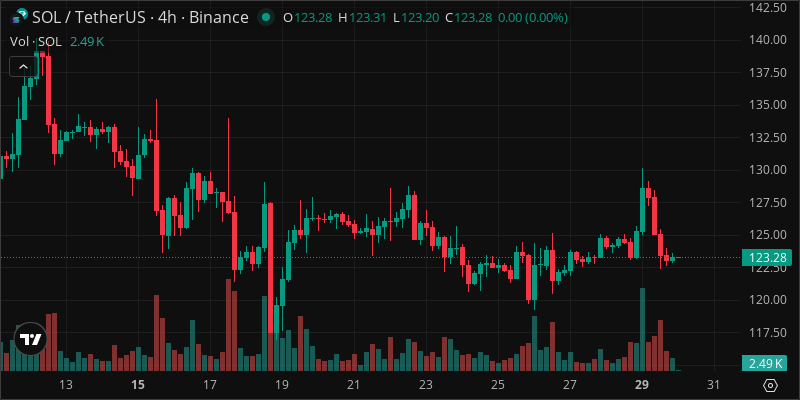
Task: Click the close value C123.28
Action: click(468, 18)
